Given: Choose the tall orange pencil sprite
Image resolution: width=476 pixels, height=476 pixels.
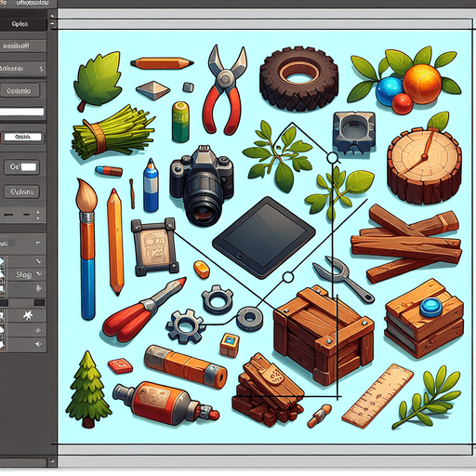Looking at the screenshot, I should tap(115, 242).
